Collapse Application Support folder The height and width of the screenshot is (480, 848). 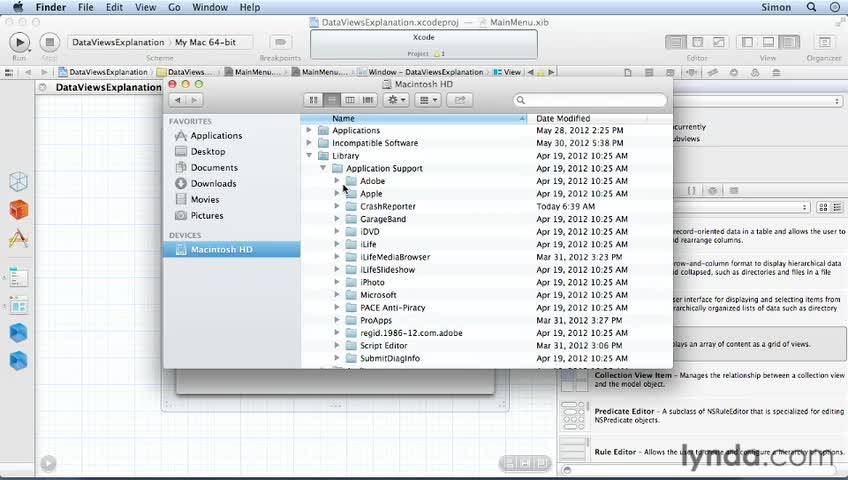point(323,168)
